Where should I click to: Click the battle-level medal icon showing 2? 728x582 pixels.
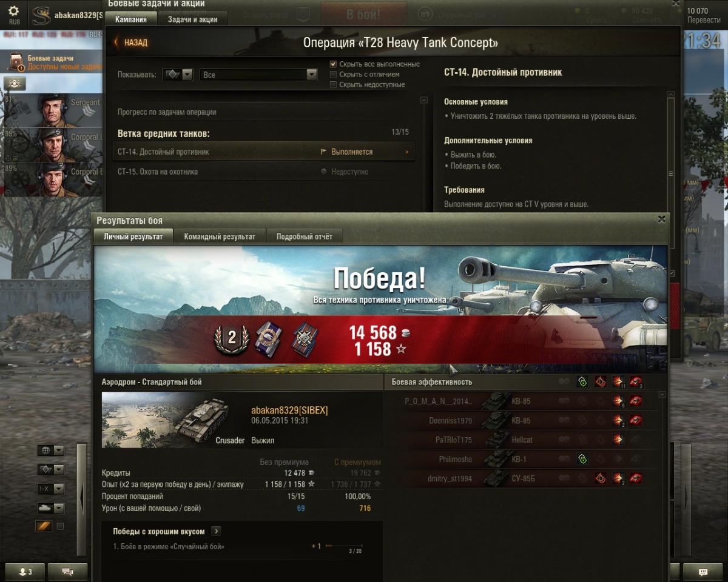click(232, 338)
